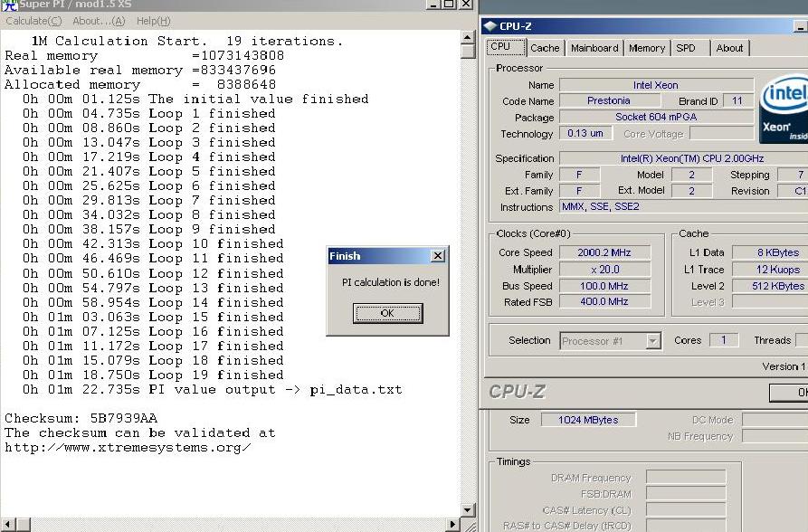This screenshot has width=808, height=532.
Task: Click the Intel(R) Xeon(TM) CPU 2.00GHz specification
Action: tap(690, 158)
